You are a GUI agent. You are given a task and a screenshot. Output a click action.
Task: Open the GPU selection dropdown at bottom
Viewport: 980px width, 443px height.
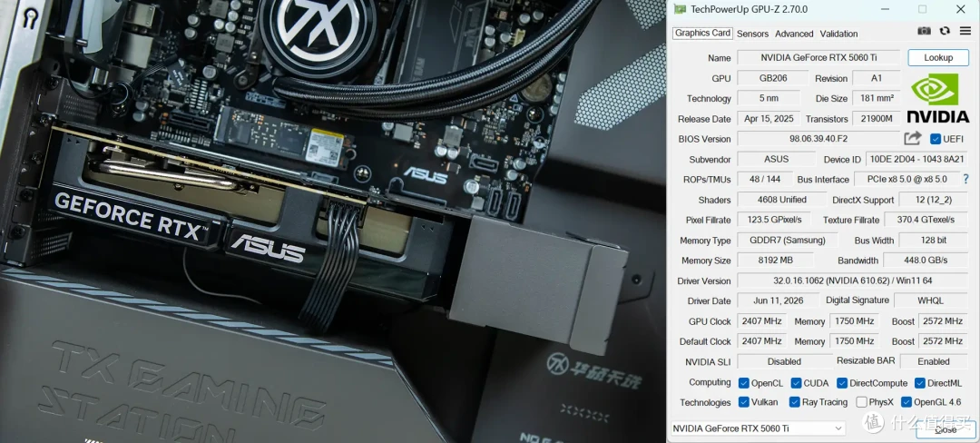(x=758, y=428)
